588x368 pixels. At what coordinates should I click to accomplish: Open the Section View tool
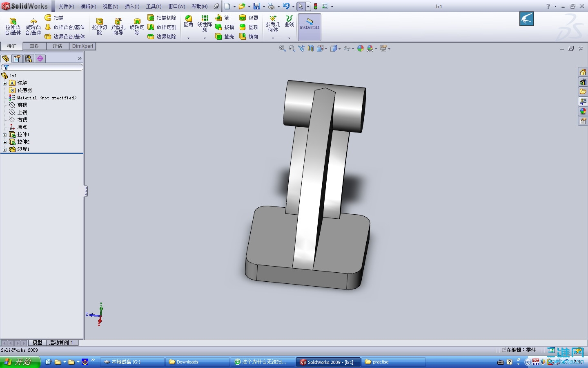pos(311,48)
